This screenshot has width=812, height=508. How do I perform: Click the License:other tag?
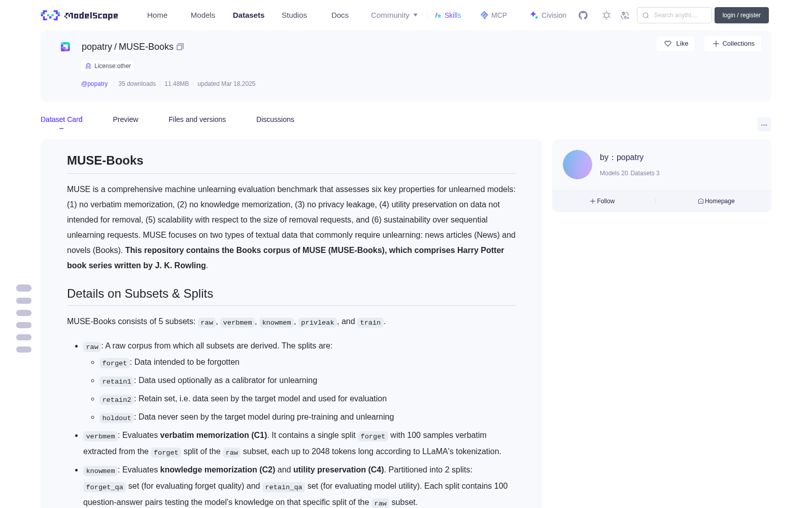tap(108, 66)
